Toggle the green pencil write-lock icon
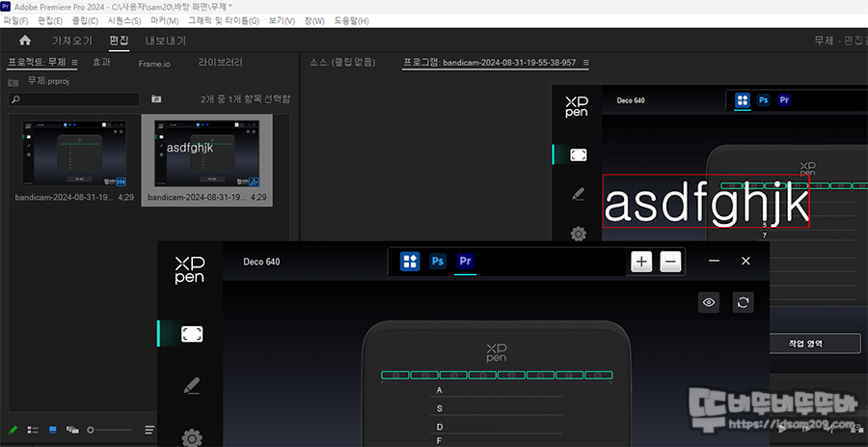 coord(14,430)
